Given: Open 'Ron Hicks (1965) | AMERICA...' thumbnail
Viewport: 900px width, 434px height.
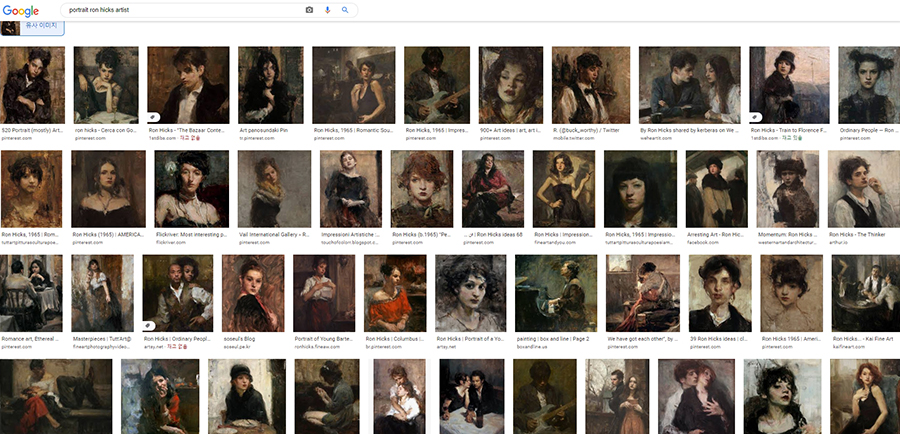Looking at the screenshot, I should (x=108, y=189).
